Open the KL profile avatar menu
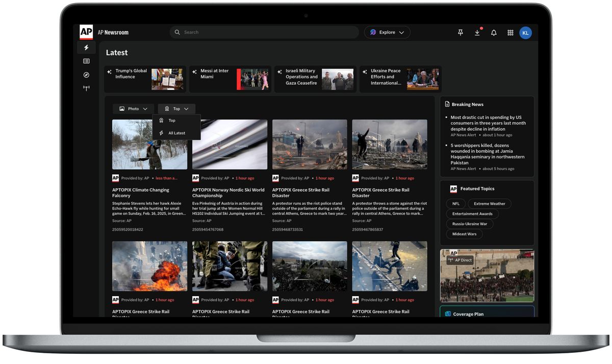 pos(525,32)
